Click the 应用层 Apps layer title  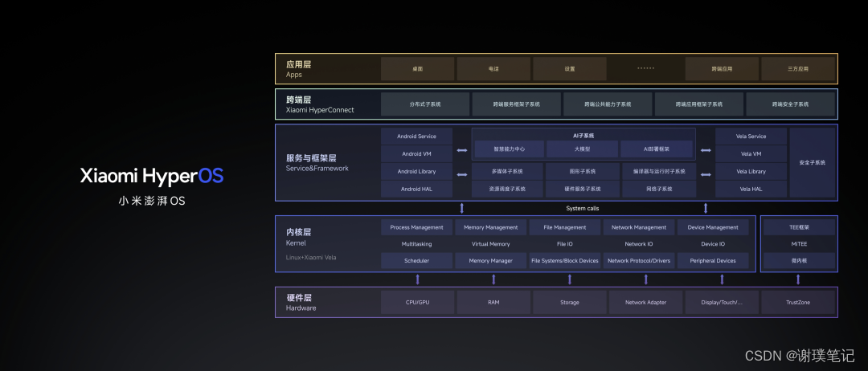pyautogui.click(x=298, y=69)
